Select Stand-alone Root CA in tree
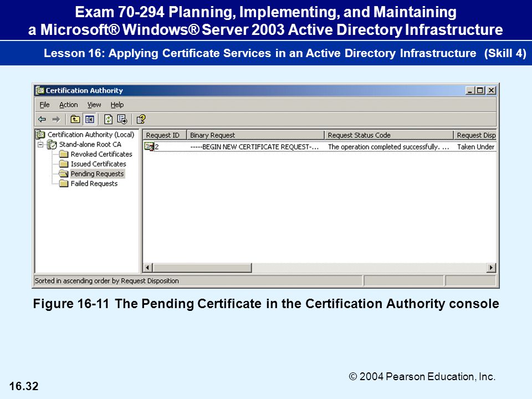 [x=90, y=145]
